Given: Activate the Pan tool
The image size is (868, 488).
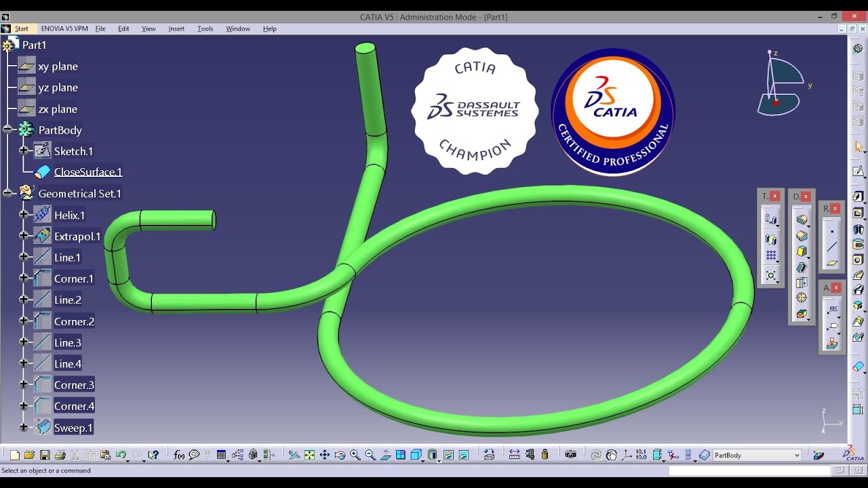Looking at the screenshot, I should [324, 455].
